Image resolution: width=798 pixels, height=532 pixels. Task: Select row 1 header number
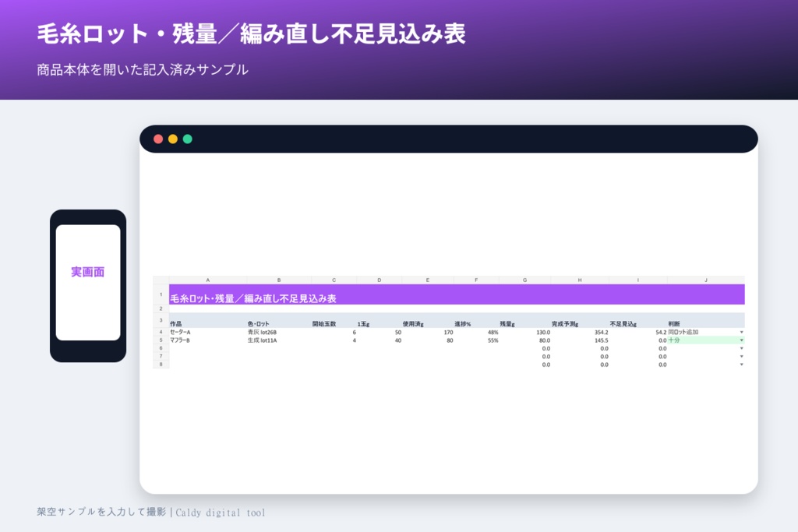click(161, 294)
